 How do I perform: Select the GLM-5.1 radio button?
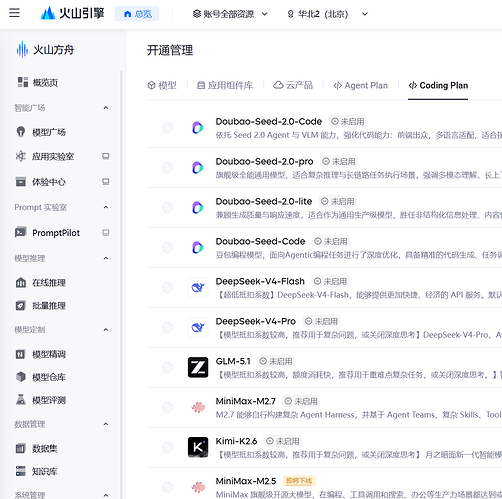point(167,367)
